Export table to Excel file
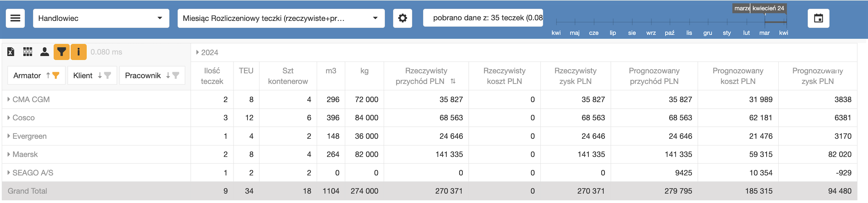The height and width of the screenshot is (203, 868). click(11, 52)
